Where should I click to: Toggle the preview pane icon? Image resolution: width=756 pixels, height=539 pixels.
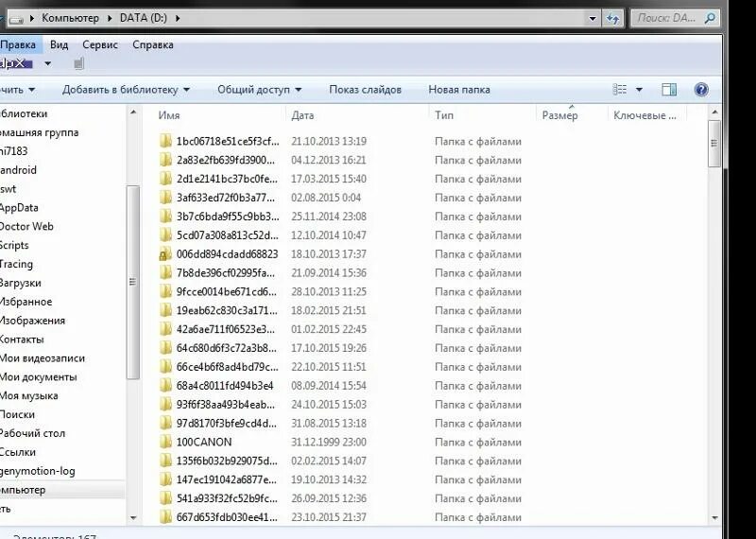669,89
